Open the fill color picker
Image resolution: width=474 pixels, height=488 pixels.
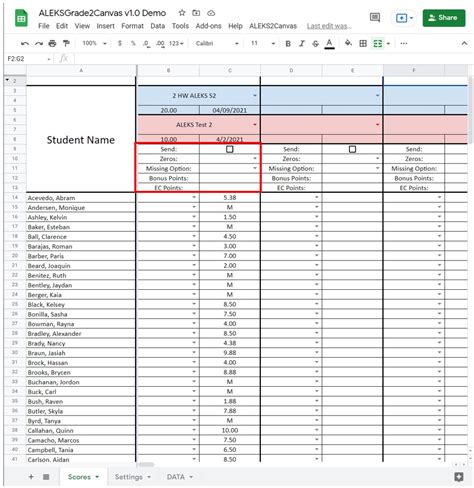[x=348, y=43]
